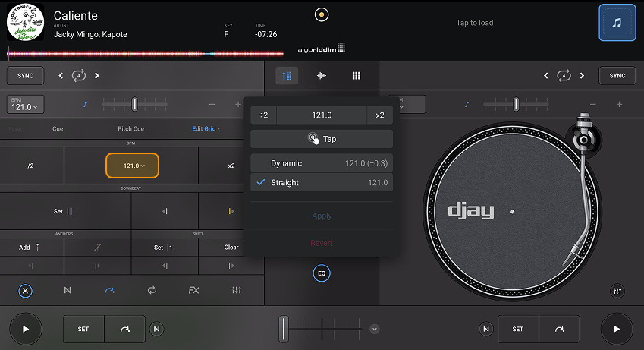
Task: Click the x2 grid BPM button
Action: tap(231, 166)
